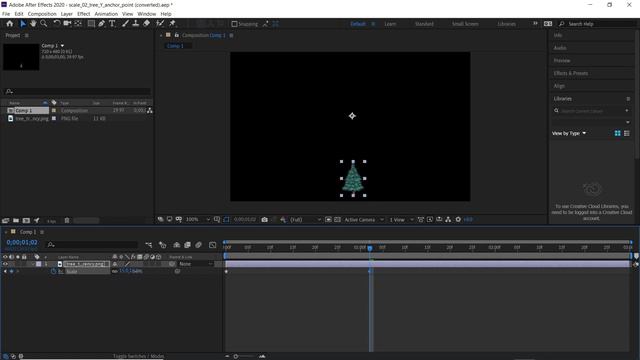The image size is (640, 360).
Task: Select the Pan Behind anchor point tool
Action: click(x=78, y=24)
